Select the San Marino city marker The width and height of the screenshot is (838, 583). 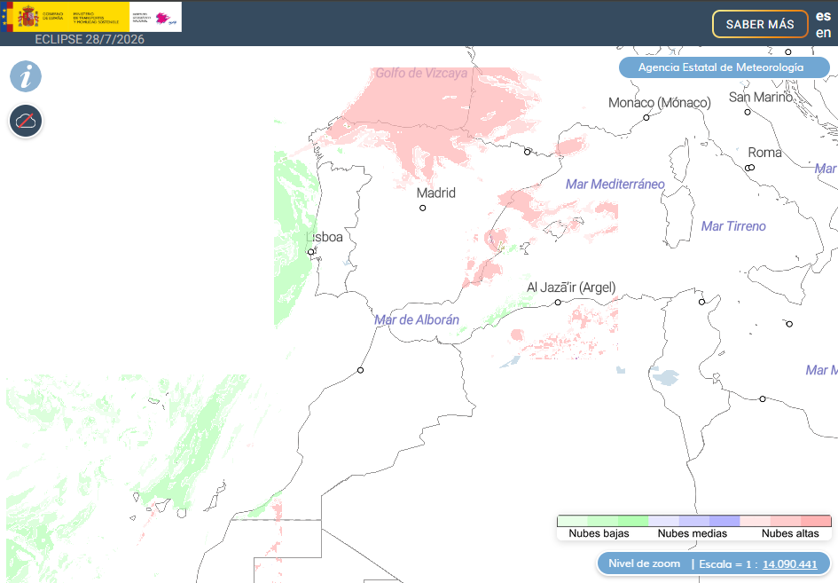748,112
